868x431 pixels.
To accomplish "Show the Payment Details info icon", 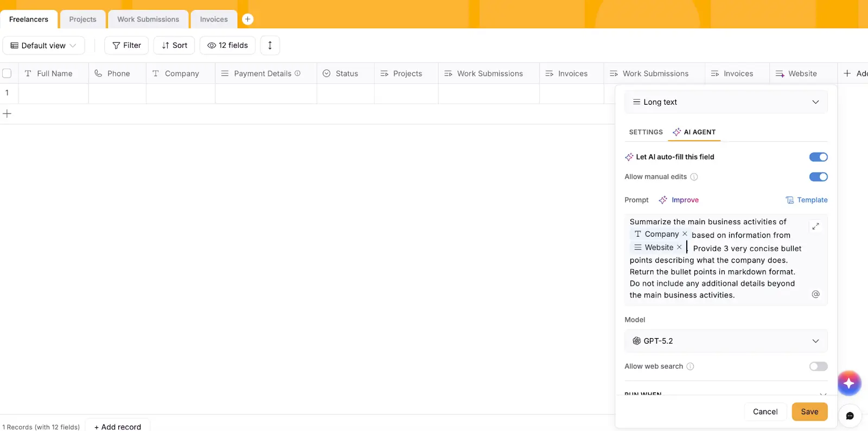I will [297, 73].
